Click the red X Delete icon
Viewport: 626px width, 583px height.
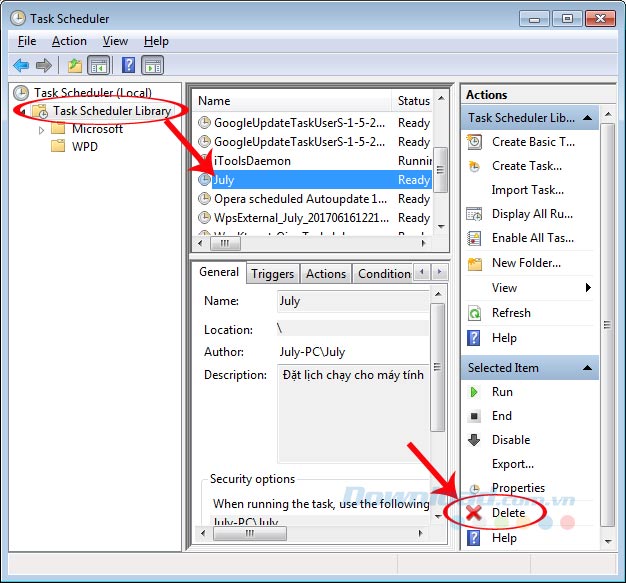[x=474, y=513]
